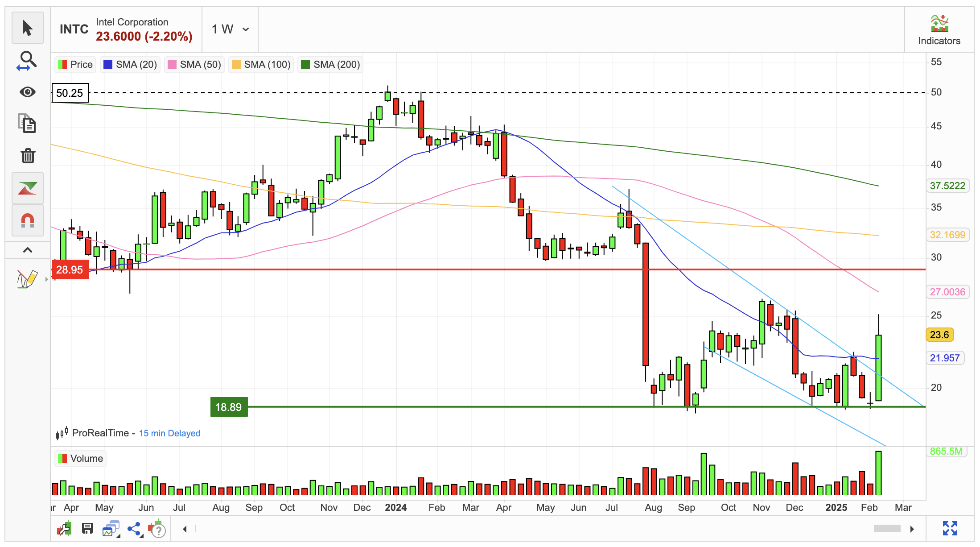
Task: Click the 27.0036 SMA 50 value label
Action: [x=947, y=292]
